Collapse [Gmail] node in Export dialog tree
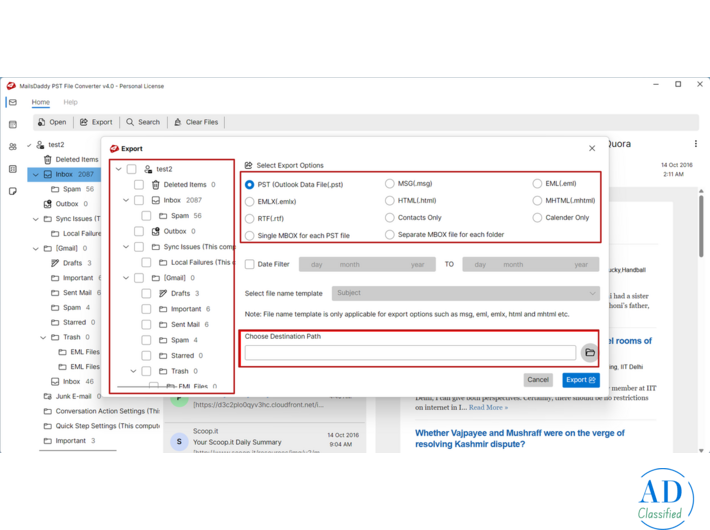The width and height of the screenshot is (710, 530). pyautogui.click(x=126, y=278)
